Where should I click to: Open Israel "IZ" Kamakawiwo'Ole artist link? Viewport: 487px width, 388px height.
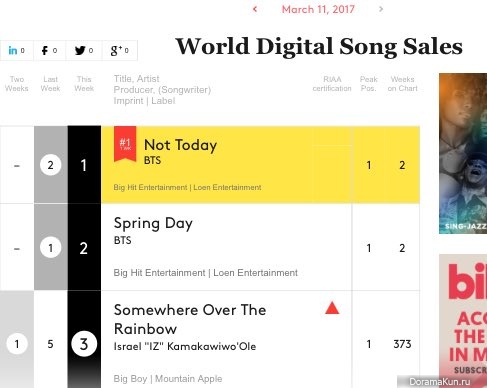point(185,346)
